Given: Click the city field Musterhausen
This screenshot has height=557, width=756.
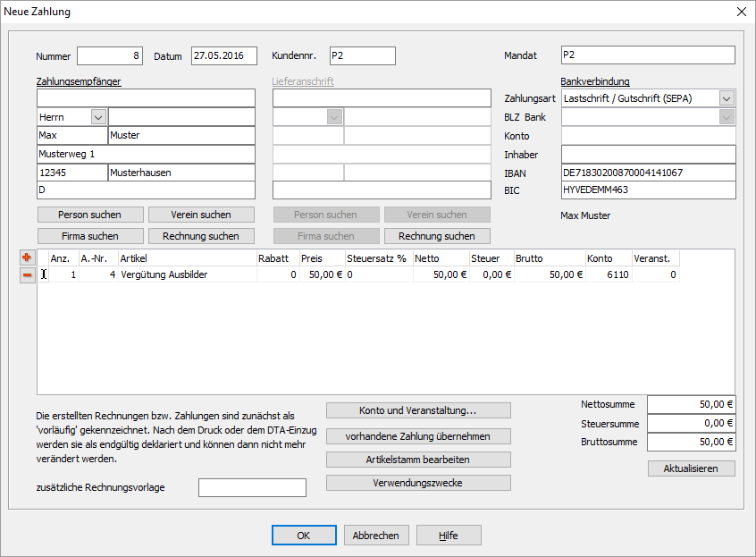Looking at the screenshot, I should pyautogui.click(x=181, y=173).
